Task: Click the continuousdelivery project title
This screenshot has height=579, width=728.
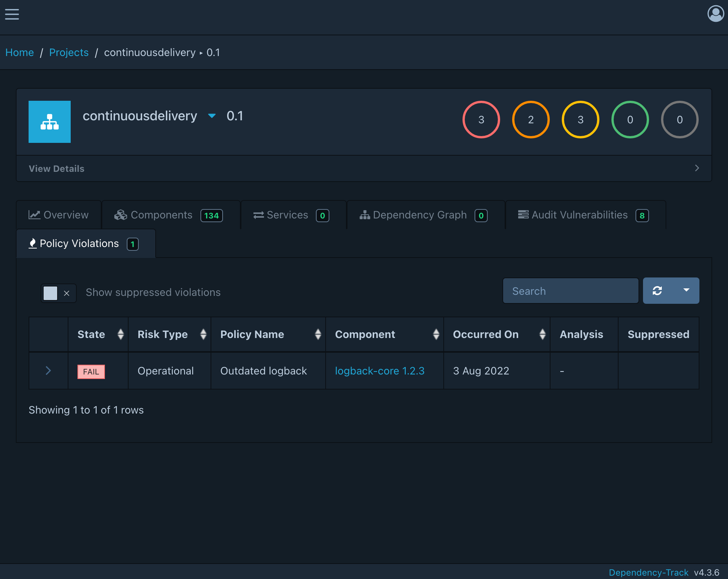Action: click(x=140, y=116)
